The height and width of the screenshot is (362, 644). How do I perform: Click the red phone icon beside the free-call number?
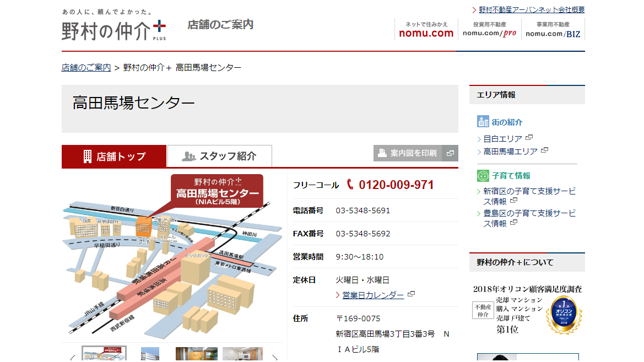[350, 184]
